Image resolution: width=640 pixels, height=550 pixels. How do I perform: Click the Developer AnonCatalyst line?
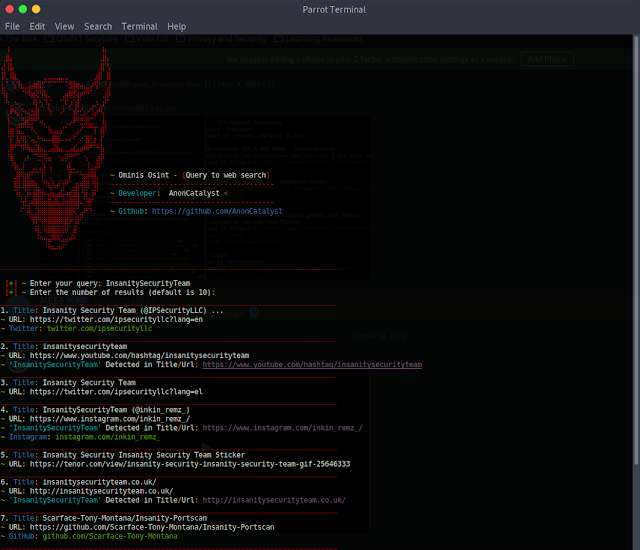pyautogui.click(x=169, y=193)
